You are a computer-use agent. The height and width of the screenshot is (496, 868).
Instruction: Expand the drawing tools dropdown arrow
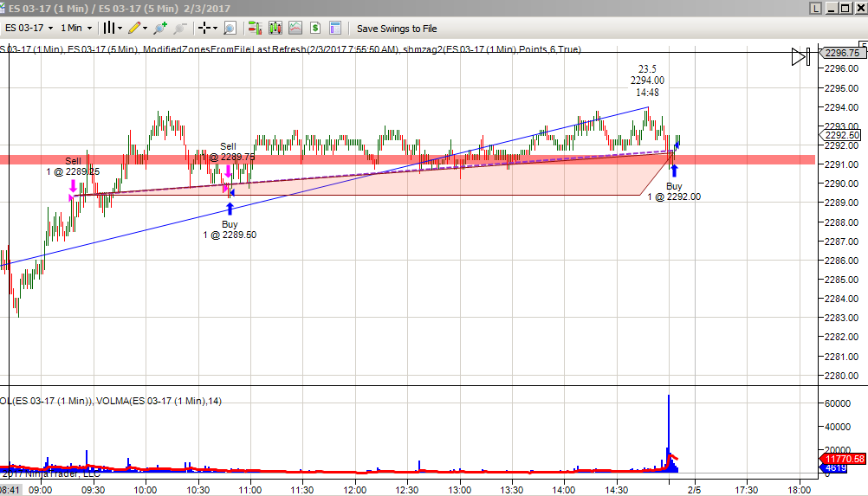click(145, 29)
